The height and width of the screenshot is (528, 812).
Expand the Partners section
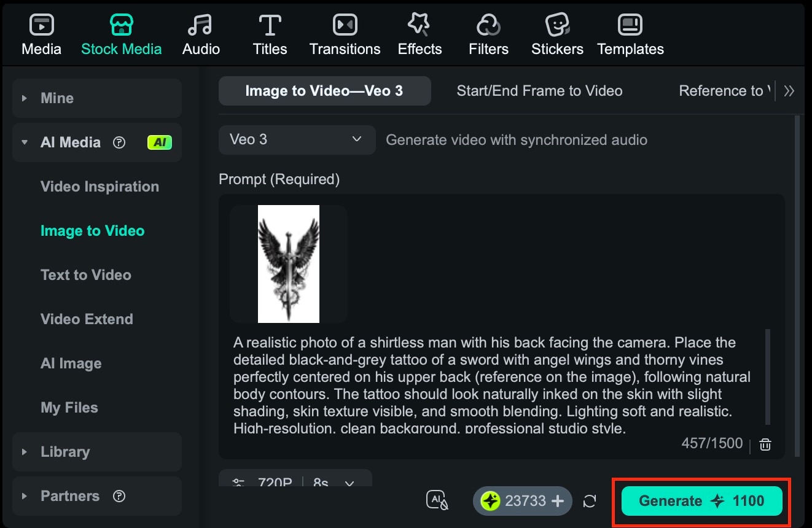click(x=70, y=495)
